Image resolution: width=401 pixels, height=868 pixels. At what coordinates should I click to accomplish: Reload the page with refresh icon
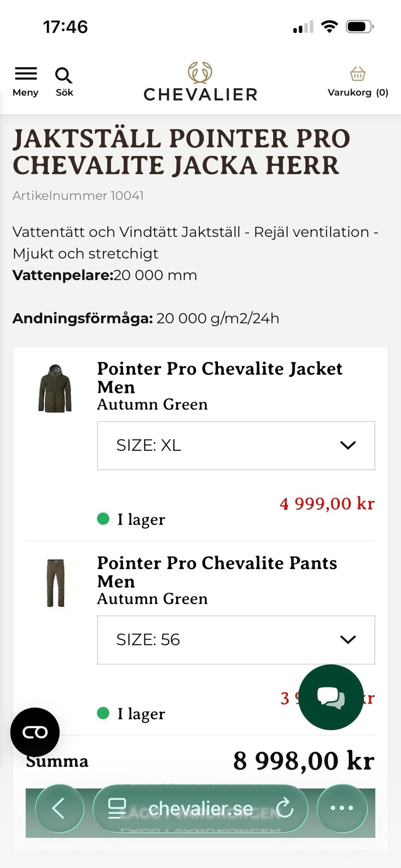coord(285,808)
